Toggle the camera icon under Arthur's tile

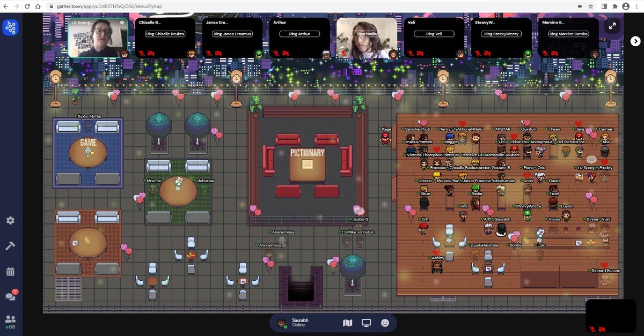point(285,53)
